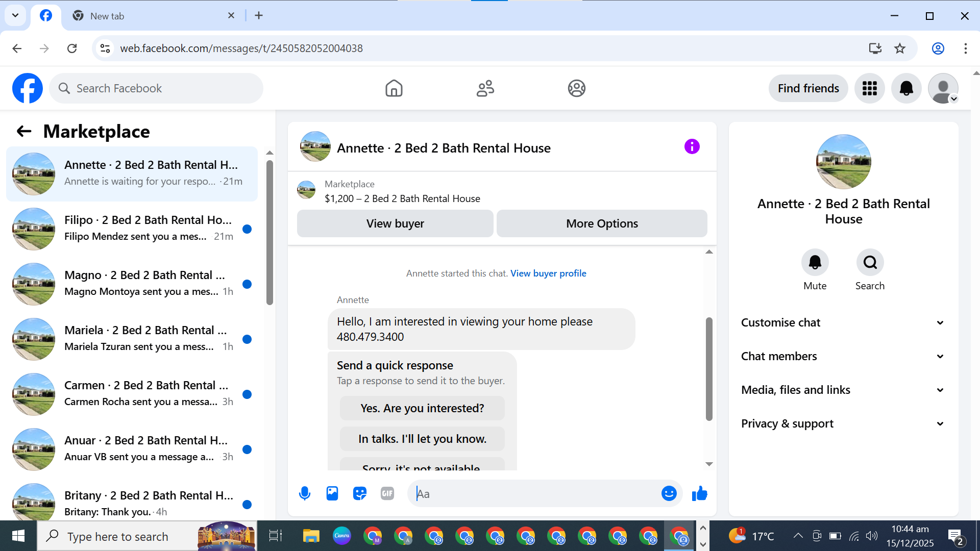The image size is (980, 551).
Task: Expand Privacy & support section
Action: click(844, 423)
